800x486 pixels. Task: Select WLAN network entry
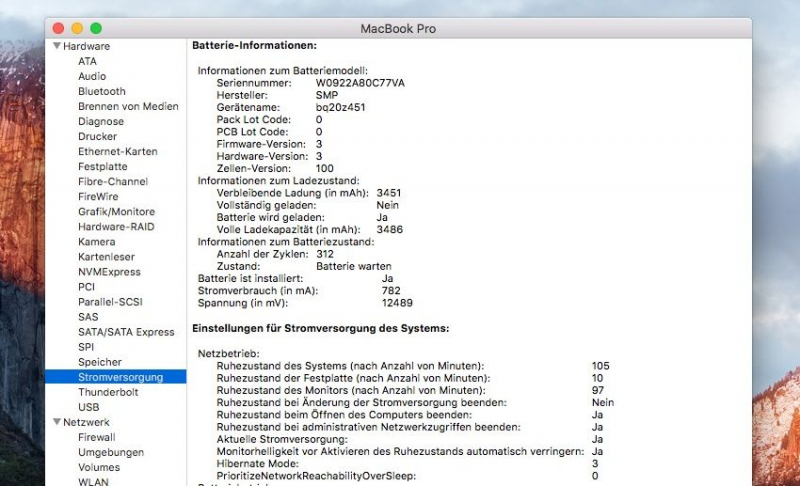(93, 481)
